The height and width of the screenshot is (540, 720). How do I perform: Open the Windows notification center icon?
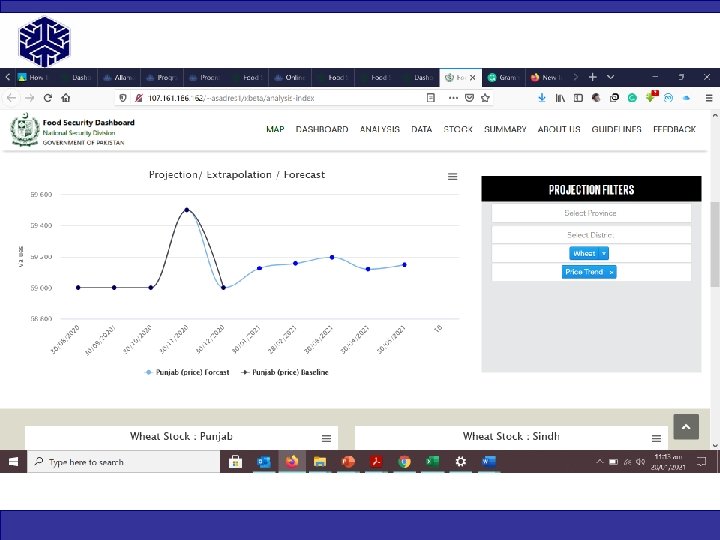[702, 461]
